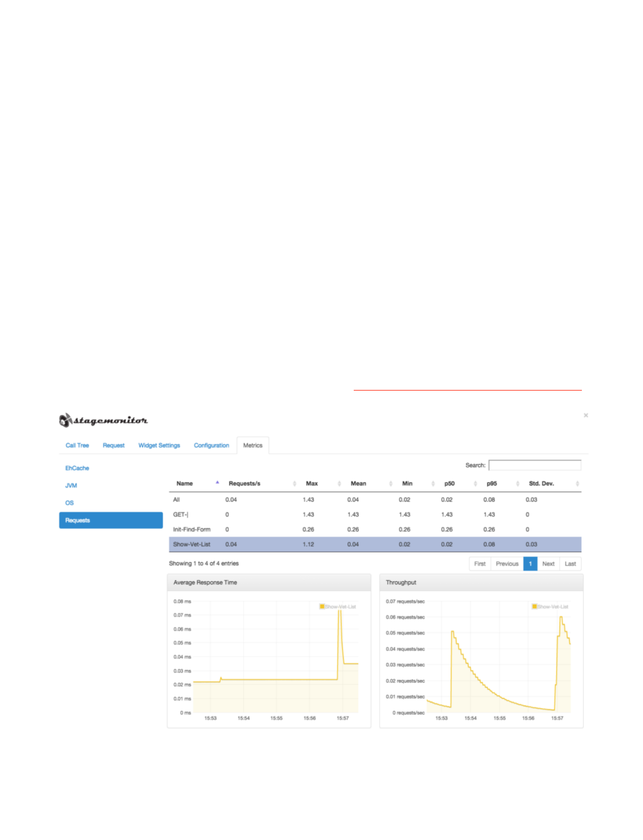Open the Widget Settings tab
This screenshot has height=840, width=643.
pos(159,445)
